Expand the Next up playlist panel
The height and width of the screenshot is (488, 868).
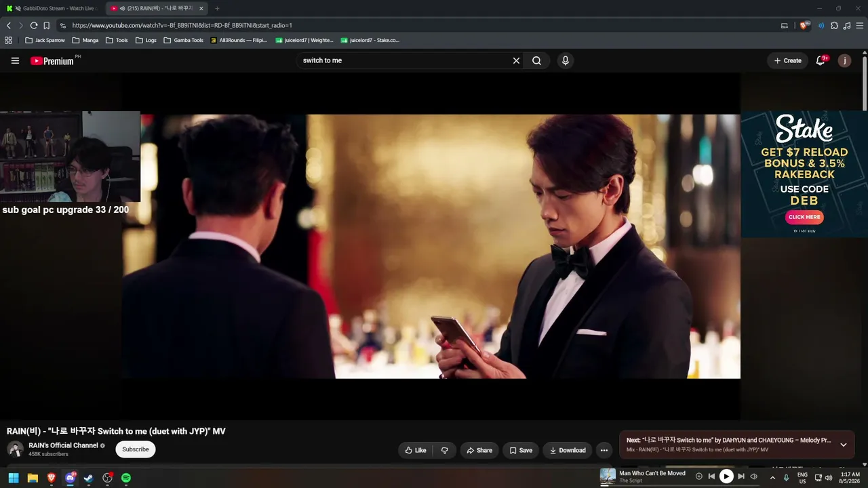click(844, 445)
